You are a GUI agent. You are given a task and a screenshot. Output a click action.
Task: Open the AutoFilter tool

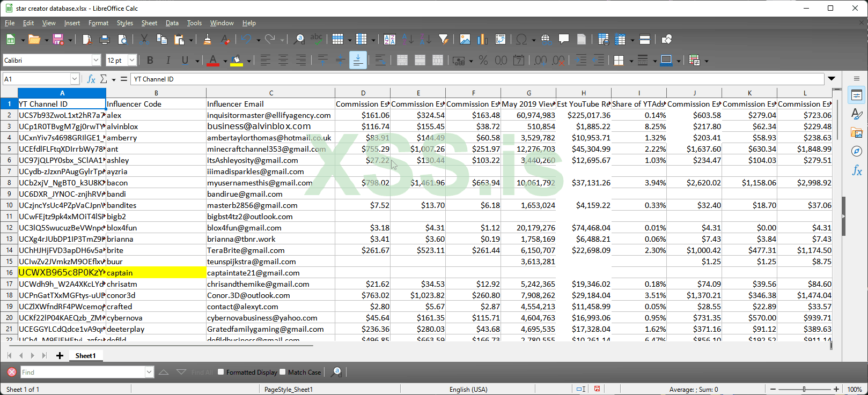point(443,40)
